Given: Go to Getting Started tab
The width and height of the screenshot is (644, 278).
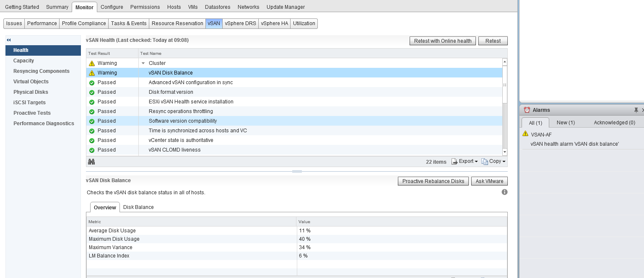Looking at the screenshot, I should pos(22,7).
